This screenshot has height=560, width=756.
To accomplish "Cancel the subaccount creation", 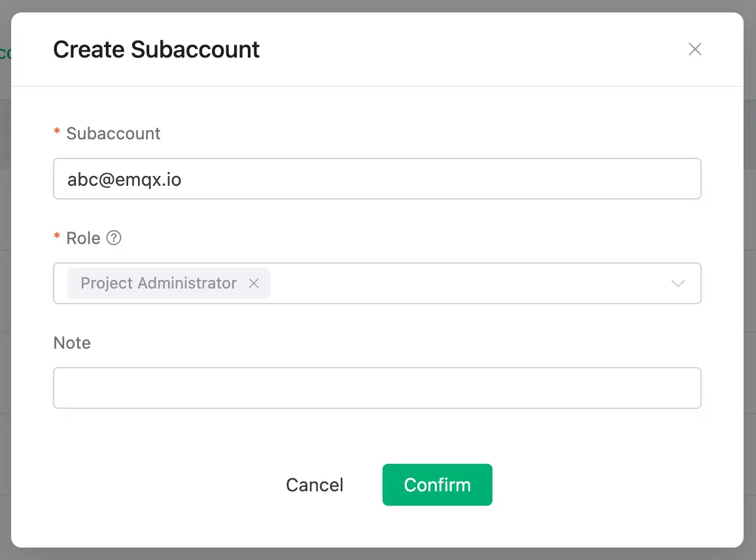I will 315,485.
